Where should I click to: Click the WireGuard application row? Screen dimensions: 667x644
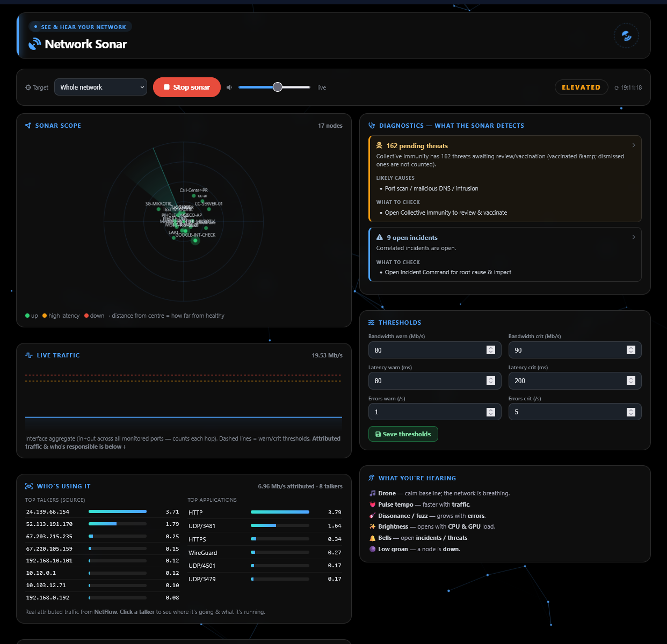click(265, 552)
